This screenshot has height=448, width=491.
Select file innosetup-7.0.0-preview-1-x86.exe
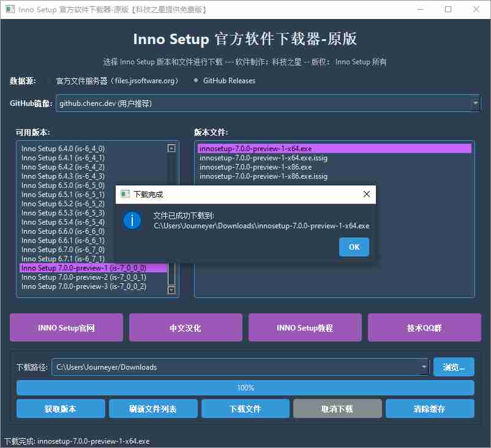(334, 167)
